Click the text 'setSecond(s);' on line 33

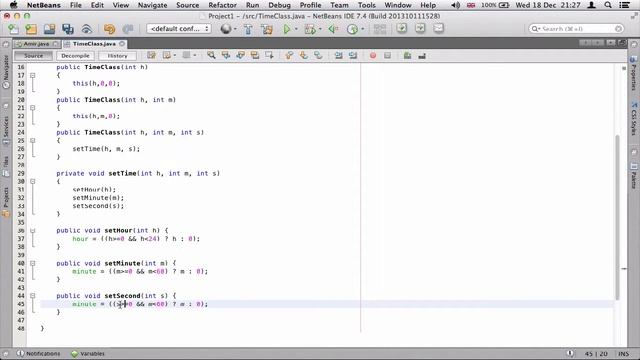click(98, 206)
